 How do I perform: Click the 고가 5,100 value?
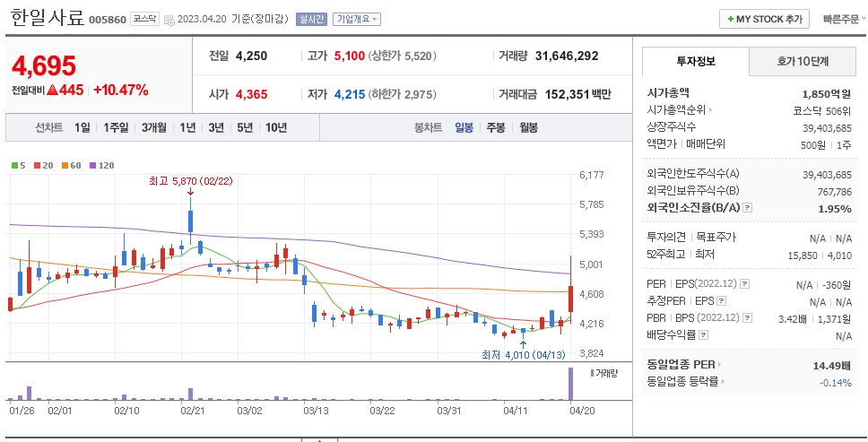coord(350,56)
